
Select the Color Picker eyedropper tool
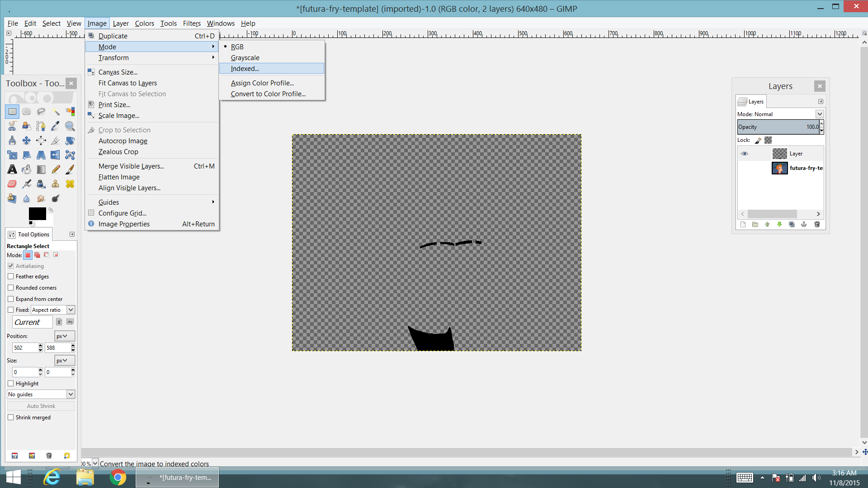click(56, 126)
